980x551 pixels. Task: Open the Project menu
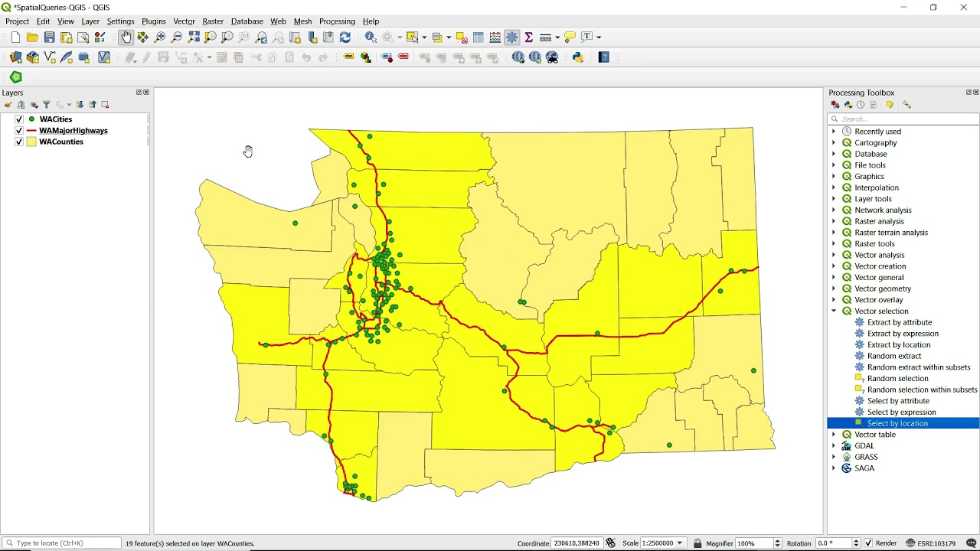(17, 21)
